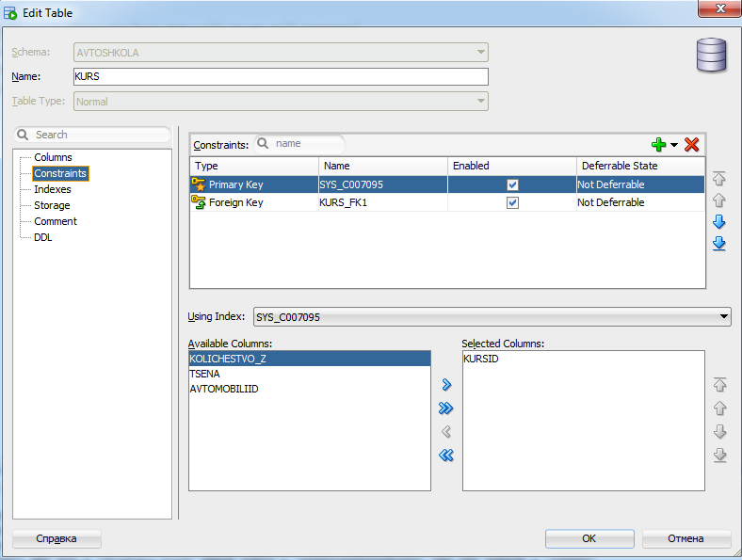The image size is (742, 560).
Task: Click the Type column header
Action: click(x=254, y=166)
